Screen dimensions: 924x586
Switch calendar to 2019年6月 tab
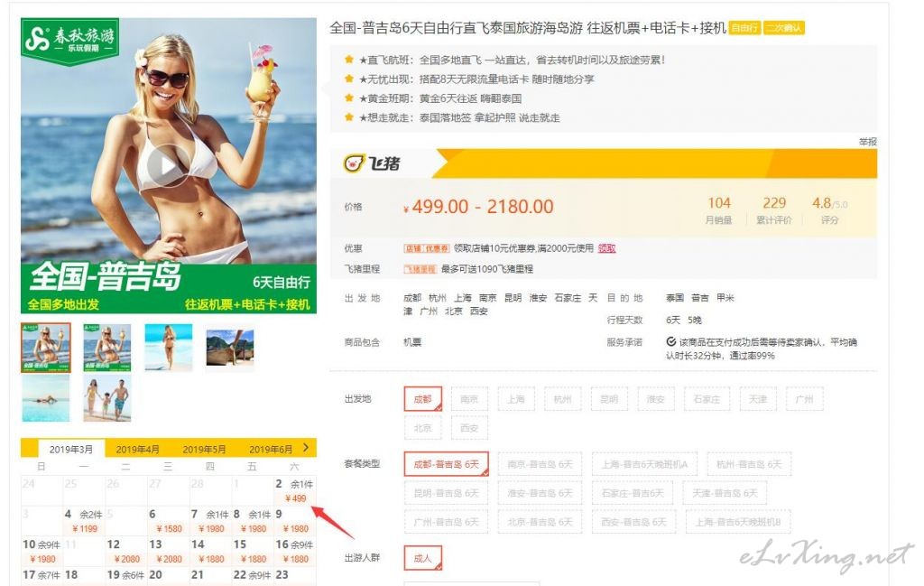point(271,450)
